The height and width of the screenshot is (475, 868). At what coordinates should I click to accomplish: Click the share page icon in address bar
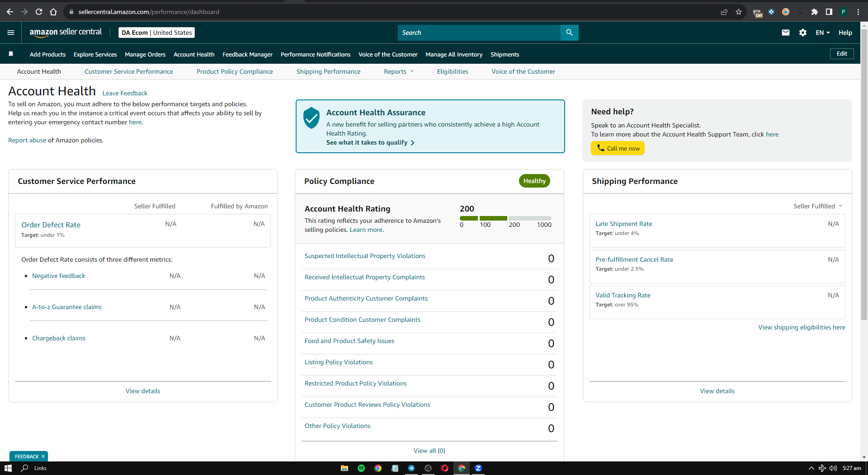coord(724,12)
